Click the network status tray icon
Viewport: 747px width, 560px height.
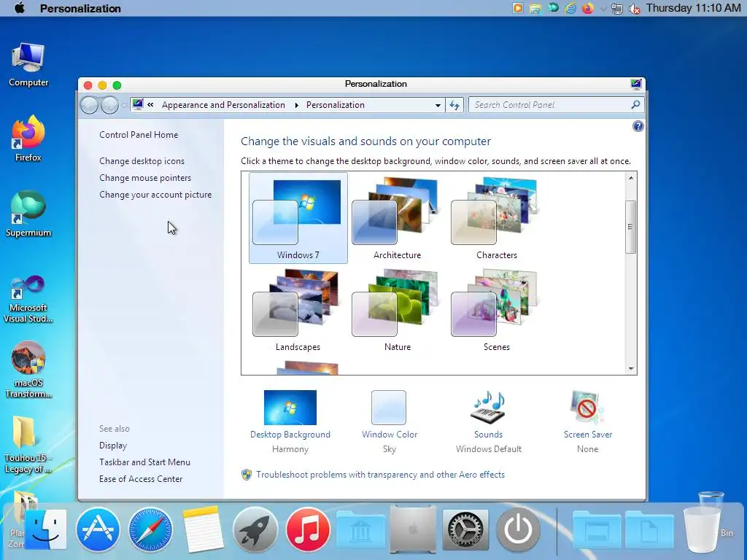[x=617, y=9]
